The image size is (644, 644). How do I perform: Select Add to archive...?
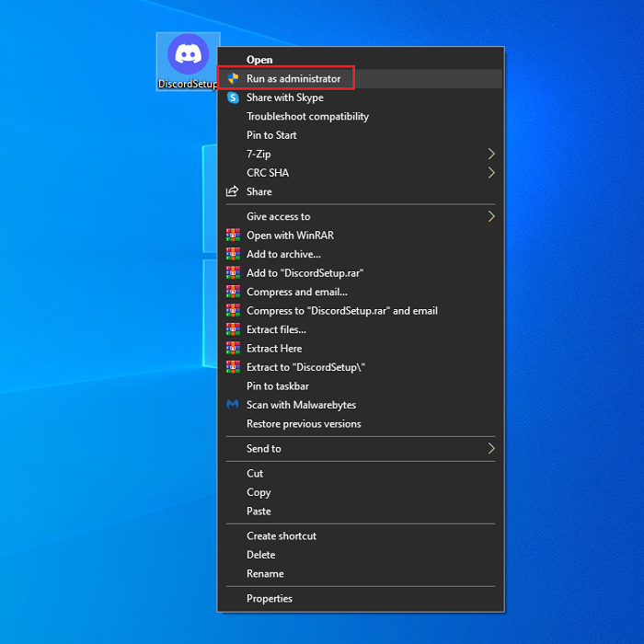click(361, 254)
